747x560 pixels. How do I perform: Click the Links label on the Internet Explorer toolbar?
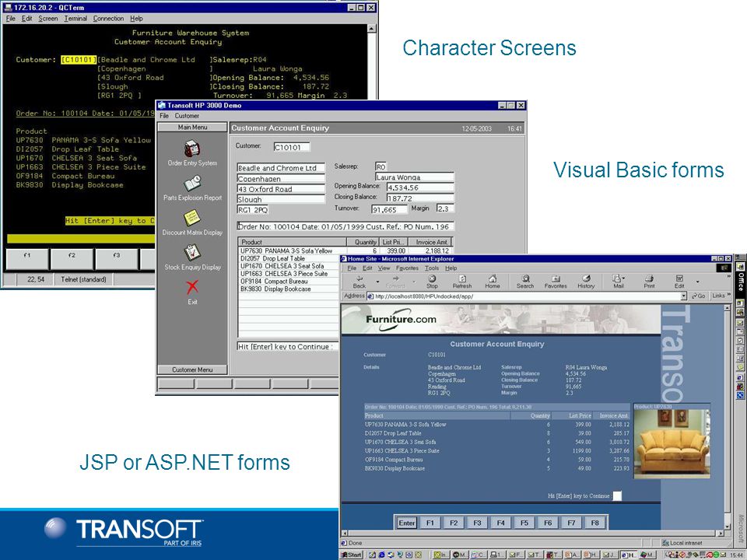pos(718,296)
